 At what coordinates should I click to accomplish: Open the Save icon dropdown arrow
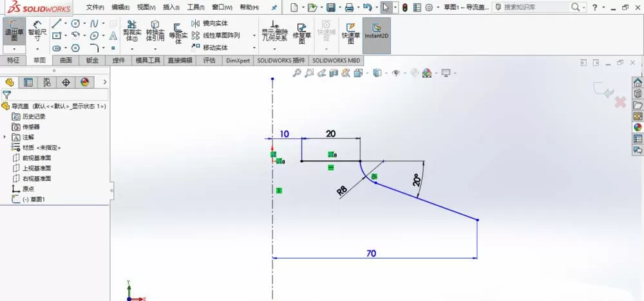tap(339, 7)
